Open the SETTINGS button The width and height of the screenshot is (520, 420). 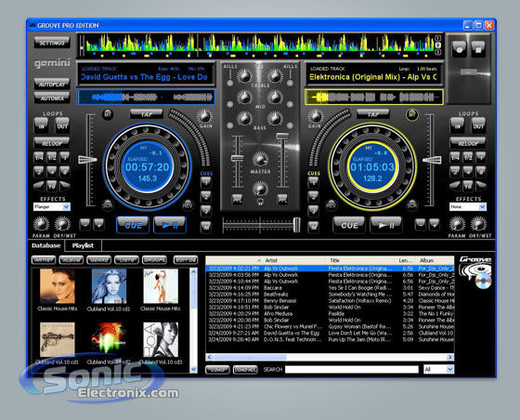[52, 43]
